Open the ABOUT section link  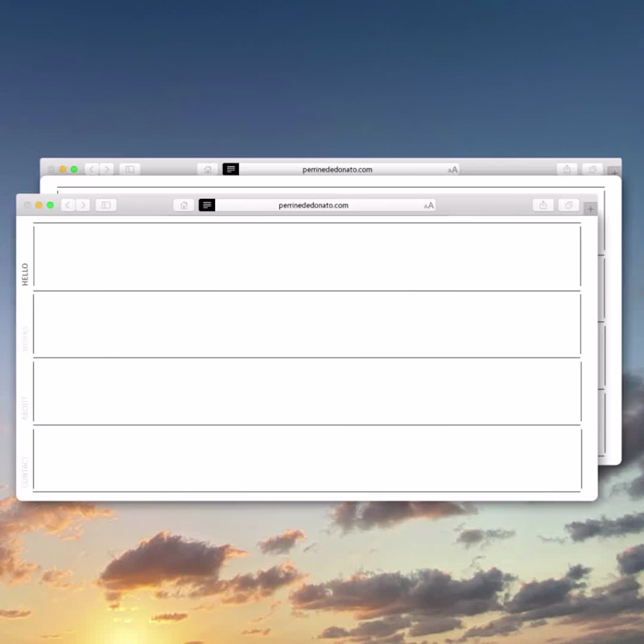[x=25, y=408]
